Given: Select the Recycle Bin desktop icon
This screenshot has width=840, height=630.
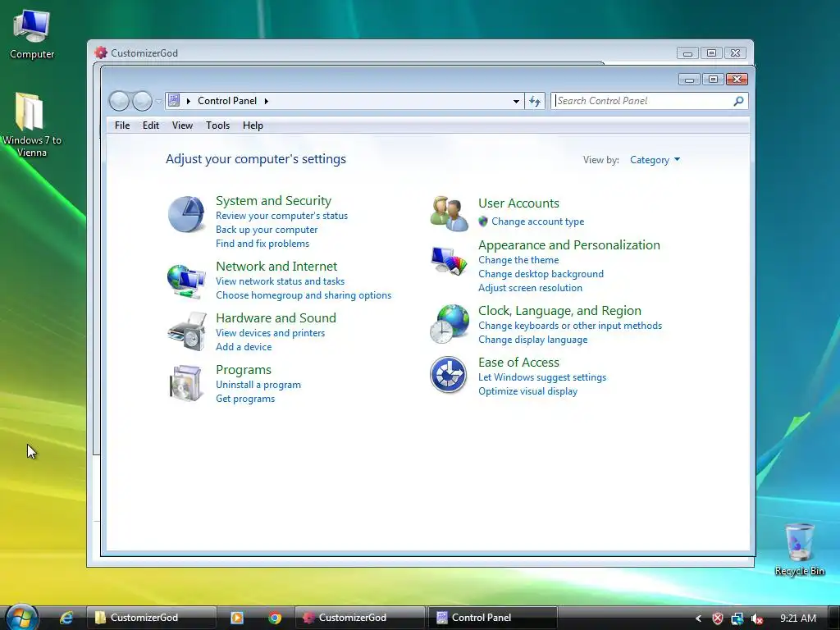Looking at the screenshot, I should tap(799, 549).
